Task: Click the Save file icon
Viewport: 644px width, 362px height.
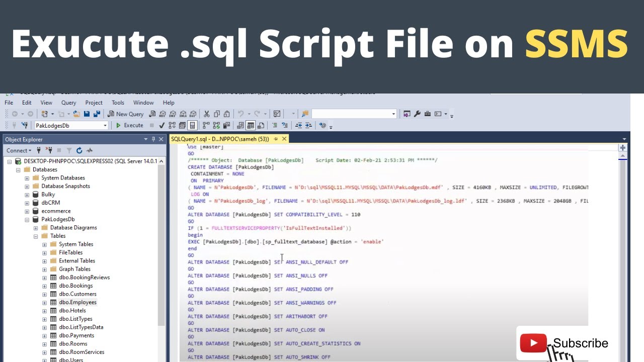Action: (87, 114)
